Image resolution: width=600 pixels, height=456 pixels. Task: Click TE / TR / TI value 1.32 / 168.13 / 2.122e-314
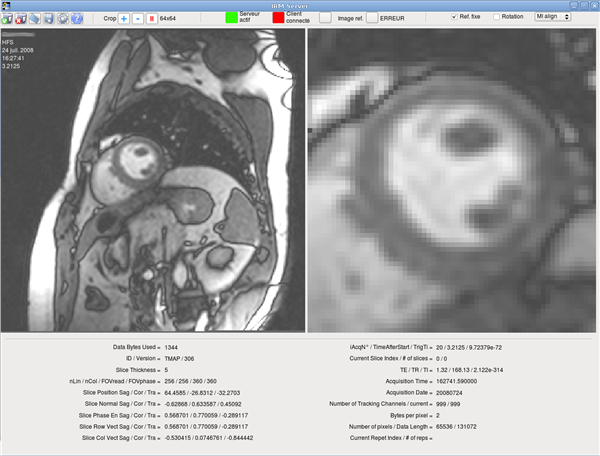[x=470, y=370]
